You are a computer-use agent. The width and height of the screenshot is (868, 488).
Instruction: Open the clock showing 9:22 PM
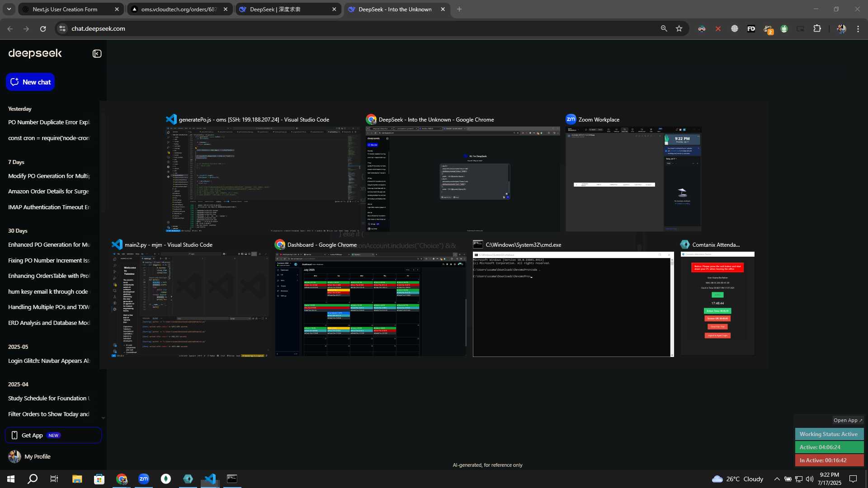coord(829,479)
